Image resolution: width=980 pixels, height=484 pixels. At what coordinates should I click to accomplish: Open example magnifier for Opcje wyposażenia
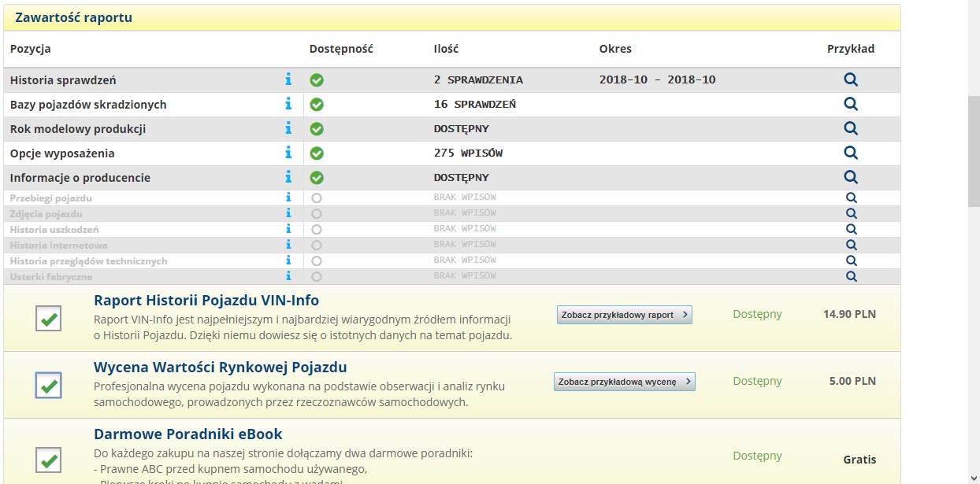click(x=851, y=153)
